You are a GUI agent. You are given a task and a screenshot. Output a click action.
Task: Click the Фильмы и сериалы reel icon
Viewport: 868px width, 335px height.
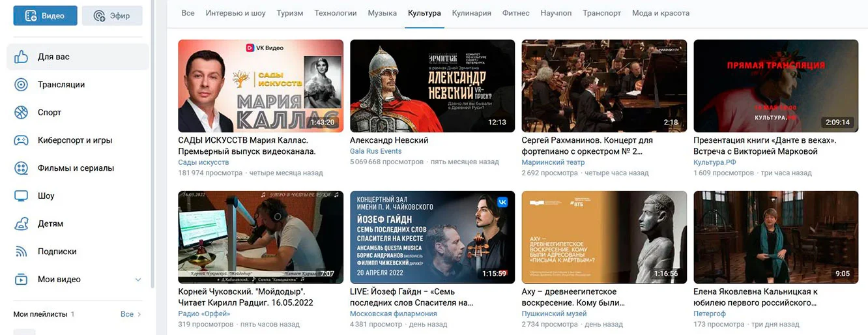pyautogui.click(x=22, y=168)
